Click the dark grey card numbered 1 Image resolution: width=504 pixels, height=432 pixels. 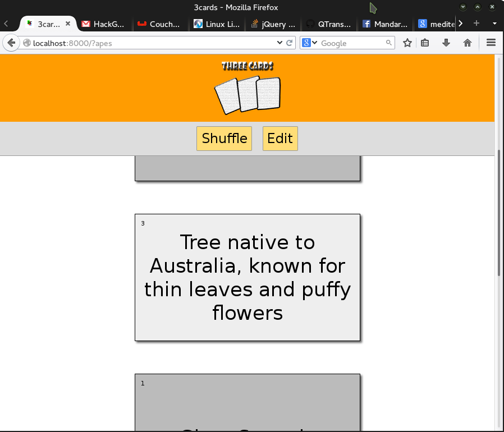tap(248, 402)
